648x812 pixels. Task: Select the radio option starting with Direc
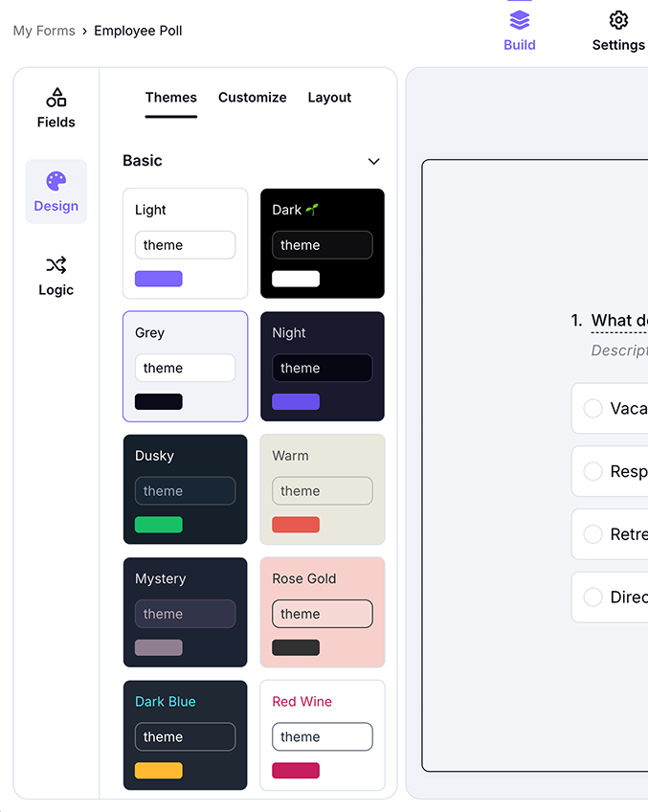[593, 597]
